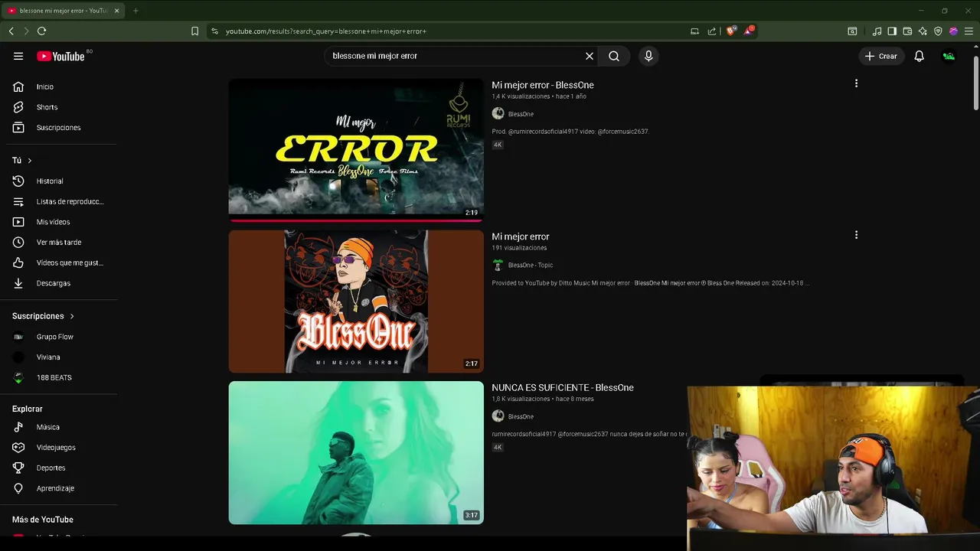Open the site settings icon before the URL
The image size is (980, 551).
[x=214, y=31]
